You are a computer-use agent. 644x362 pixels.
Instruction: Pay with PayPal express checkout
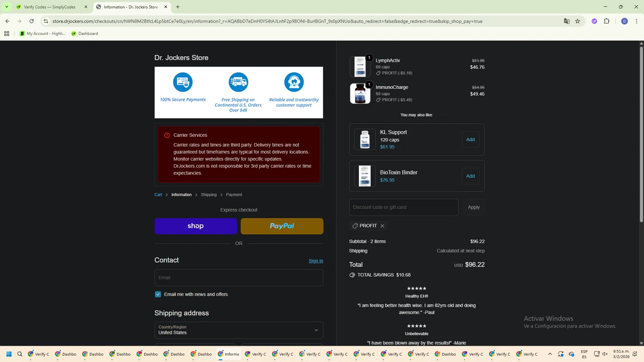coord(282,226)
